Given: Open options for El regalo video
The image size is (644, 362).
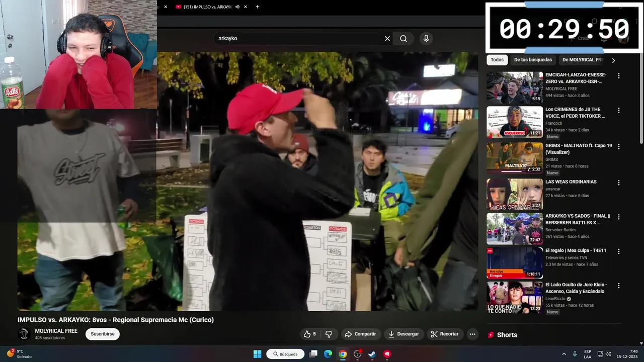Looking at the screenshot, I should [619, 251].
